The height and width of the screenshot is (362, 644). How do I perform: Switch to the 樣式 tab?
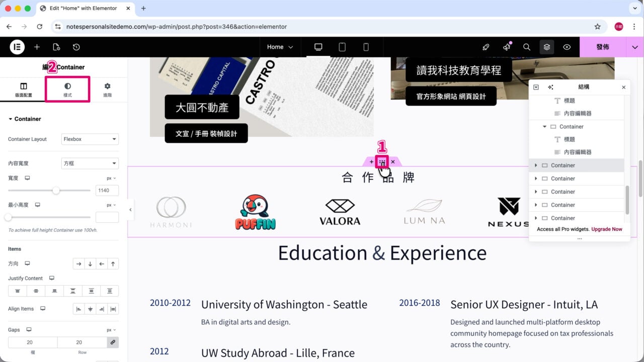[x=67, y=89]
